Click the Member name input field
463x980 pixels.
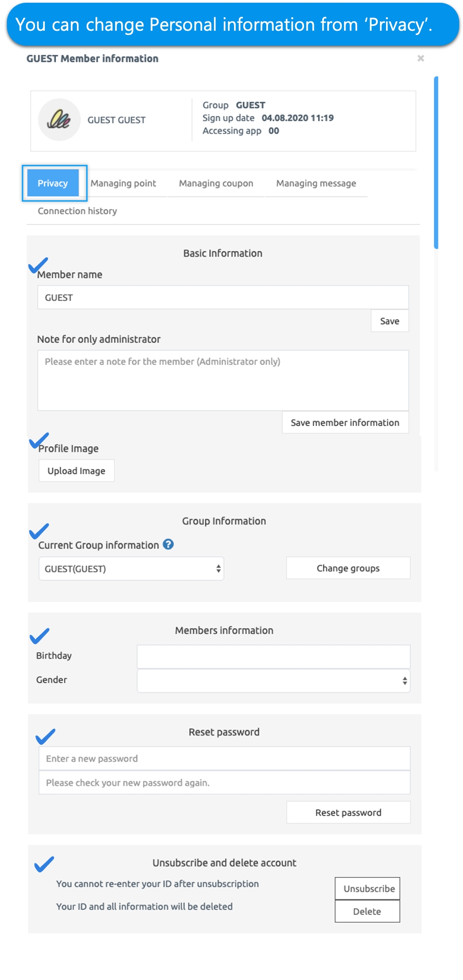223,297
